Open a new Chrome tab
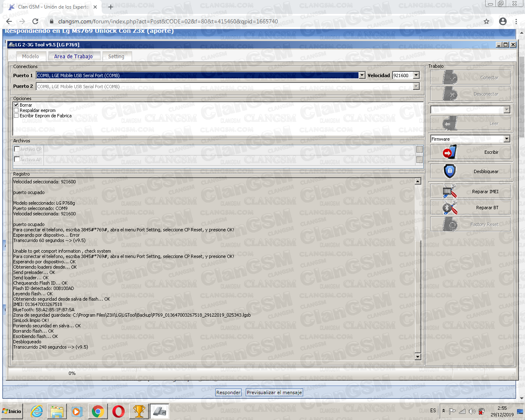 (x=110, y=7)
